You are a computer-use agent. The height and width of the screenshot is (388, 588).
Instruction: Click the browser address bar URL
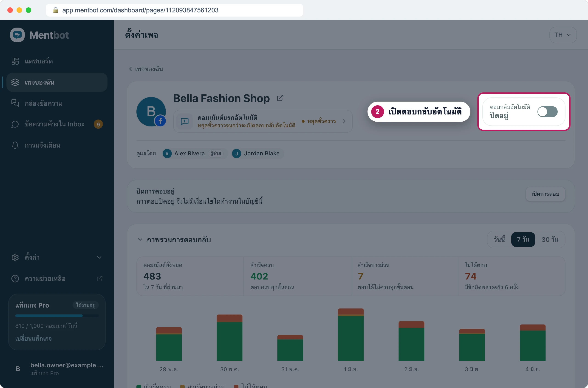click(x=140, y=10)
